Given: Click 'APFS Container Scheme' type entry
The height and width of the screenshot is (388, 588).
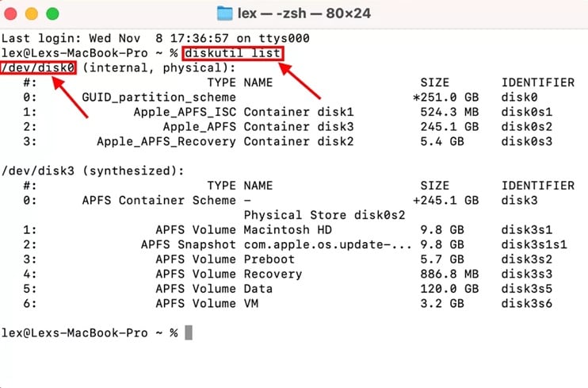Looking at the screenshot, I should click(x=159, y=200).
